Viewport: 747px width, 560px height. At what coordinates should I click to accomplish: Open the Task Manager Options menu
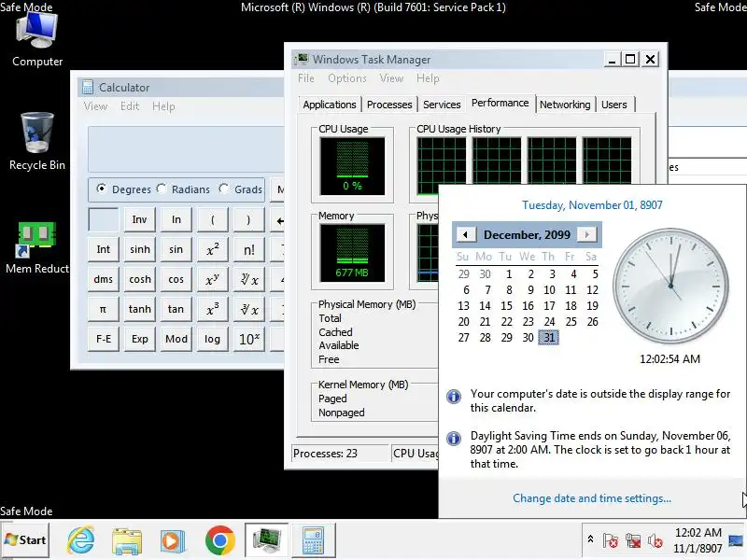pyautogui.click(x=346, y=78)
